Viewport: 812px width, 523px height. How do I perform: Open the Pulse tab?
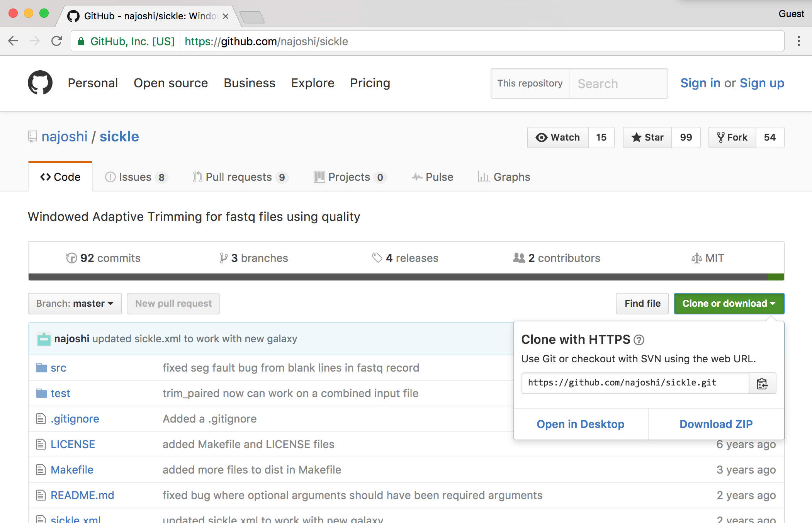432,177
